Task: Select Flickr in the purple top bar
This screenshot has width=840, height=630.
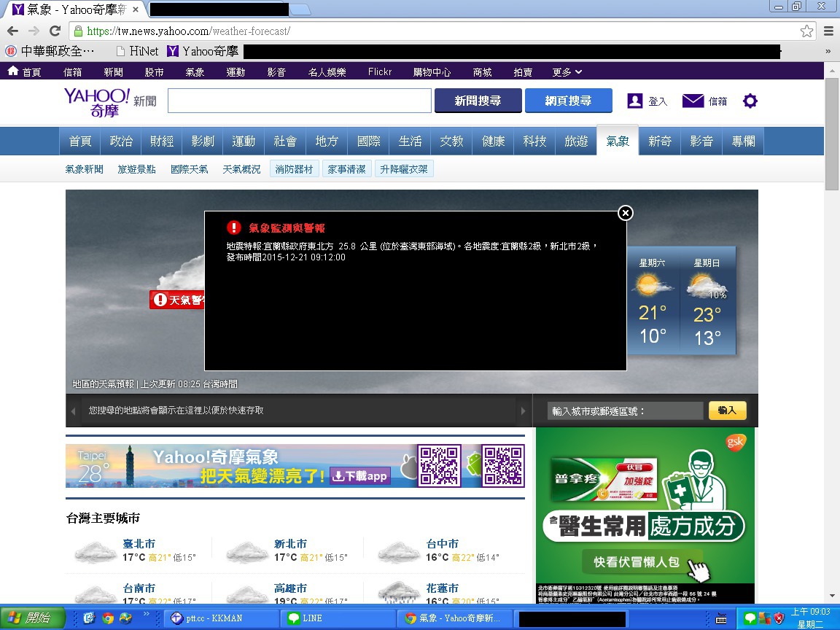Action: point(380,71)
